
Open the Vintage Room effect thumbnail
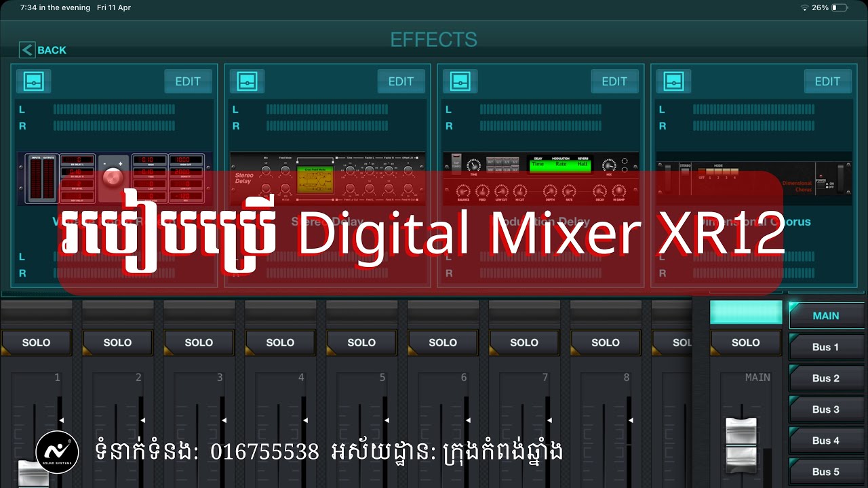click(115, 178)
